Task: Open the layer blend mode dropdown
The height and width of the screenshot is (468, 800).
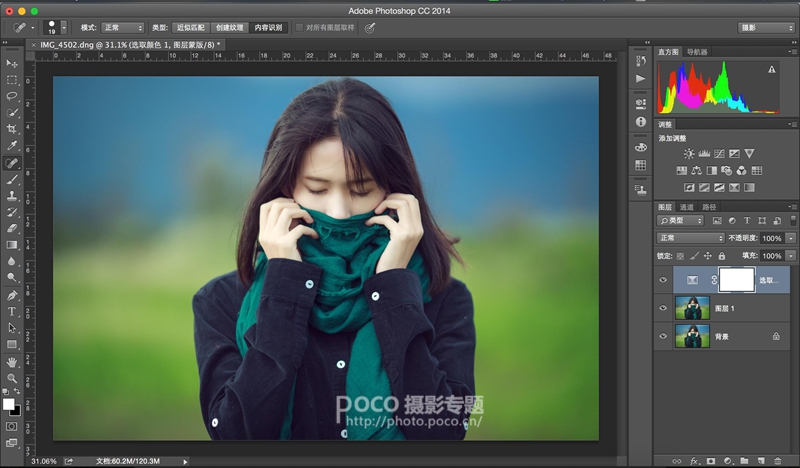Action: pos(691,238)
